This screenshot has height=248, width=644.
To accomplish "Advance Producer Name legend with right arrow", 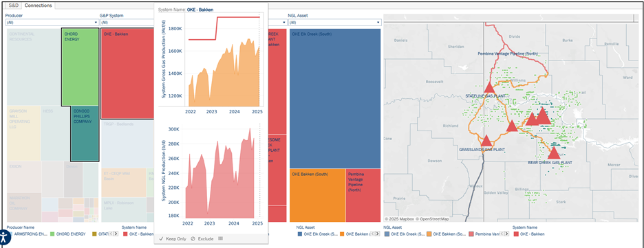I will pos(116,234).
